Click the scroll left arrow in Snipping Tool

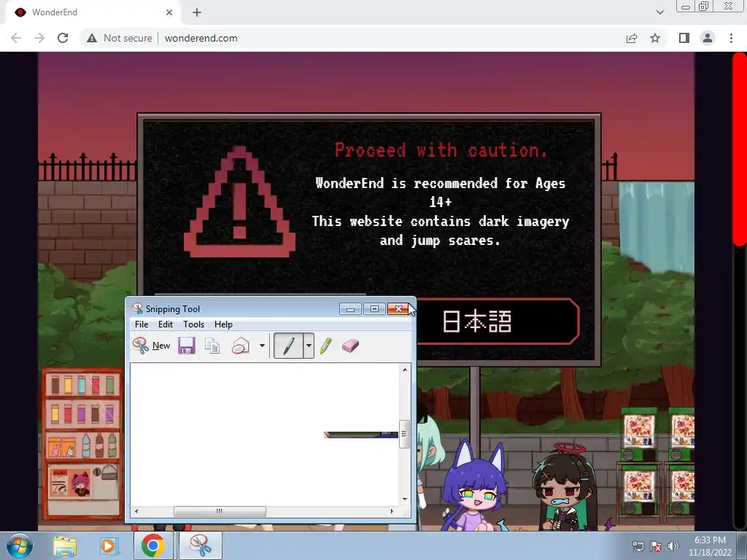click(136, 511)
